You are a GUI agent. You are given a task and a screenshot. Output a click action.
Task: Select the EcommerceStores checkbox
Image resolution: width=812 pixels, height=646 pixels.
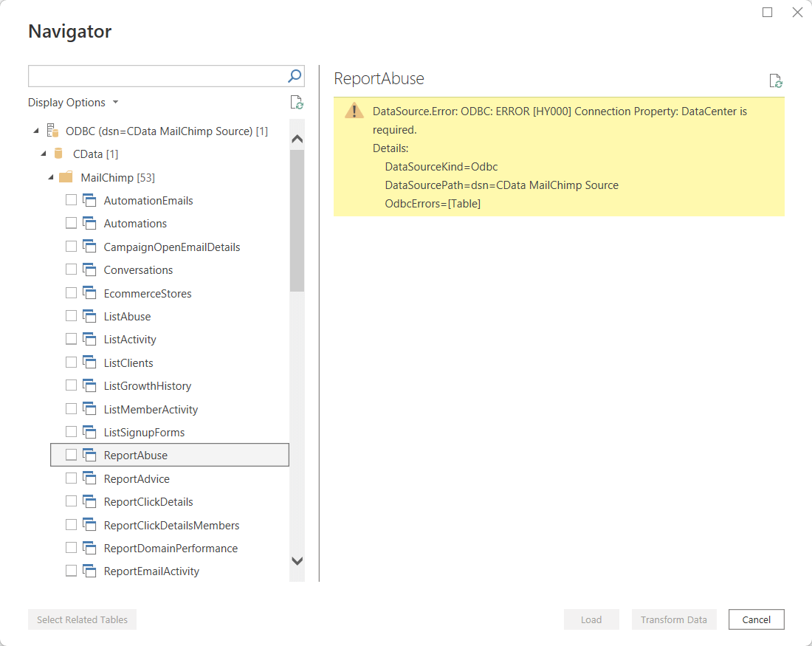pyautogui.click(x=71, y=292)
